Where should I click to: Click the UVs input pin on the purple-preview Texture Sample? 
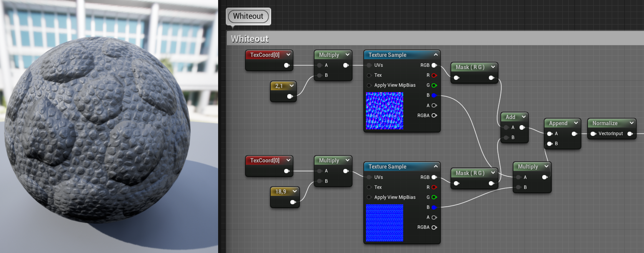point(369,65)
